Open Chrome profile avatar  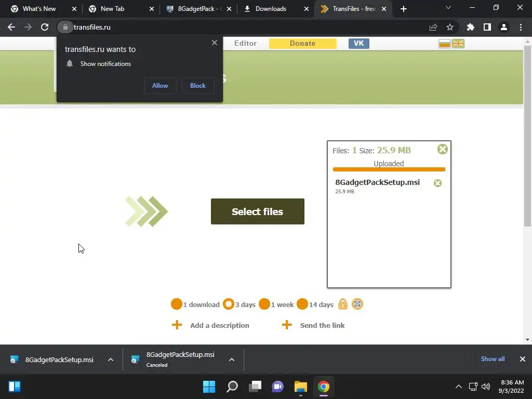pos(504,27)
